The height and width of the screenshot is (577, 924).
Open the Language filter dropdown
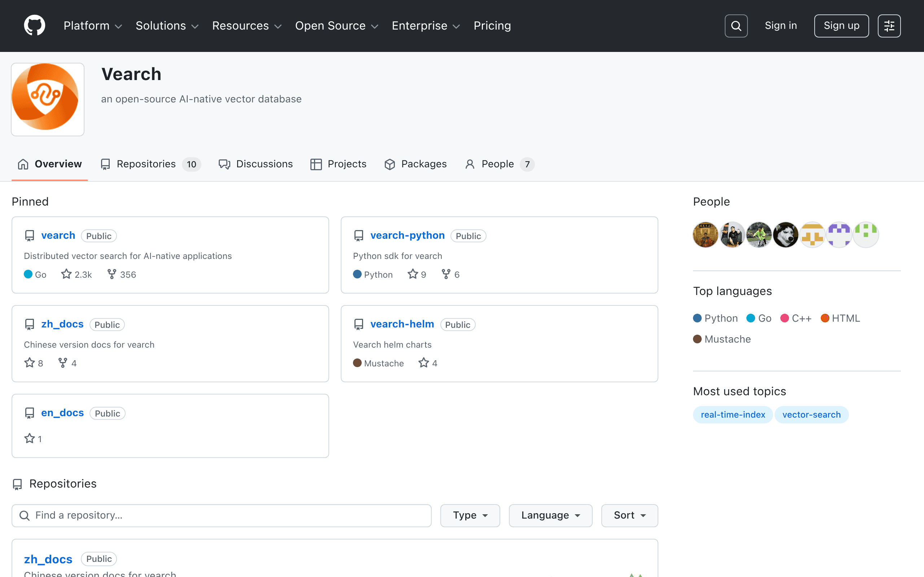coord(550,515)
